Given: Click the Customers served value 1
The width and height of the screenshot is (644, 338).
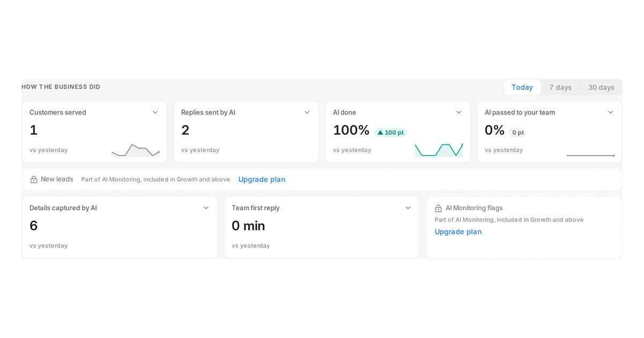Looking at the screenshot, I should [33, 130].
